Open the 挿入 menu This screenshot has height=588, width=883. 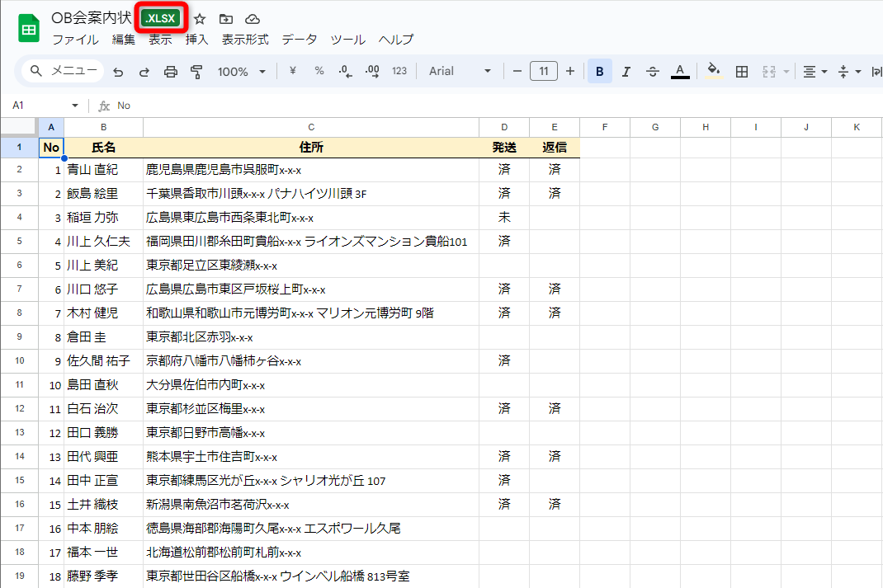click(196, 39)
